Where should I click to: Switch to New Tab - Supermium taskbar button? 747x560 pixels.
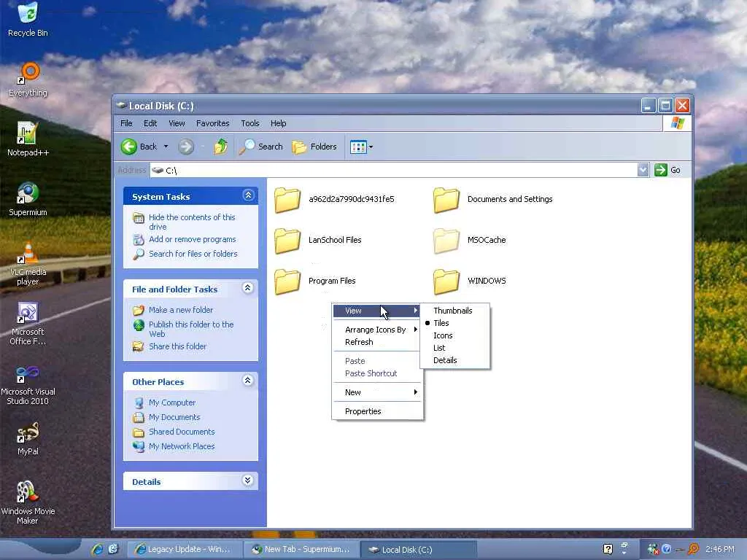pyautogui.click(x=302, y=550)
